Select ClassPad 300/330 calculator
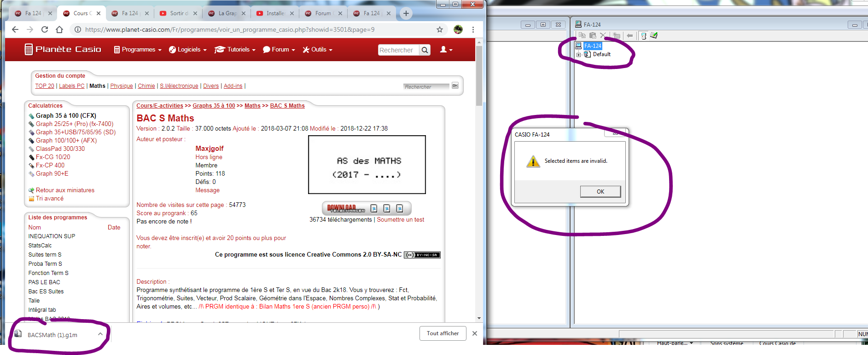 pos(60,149)
